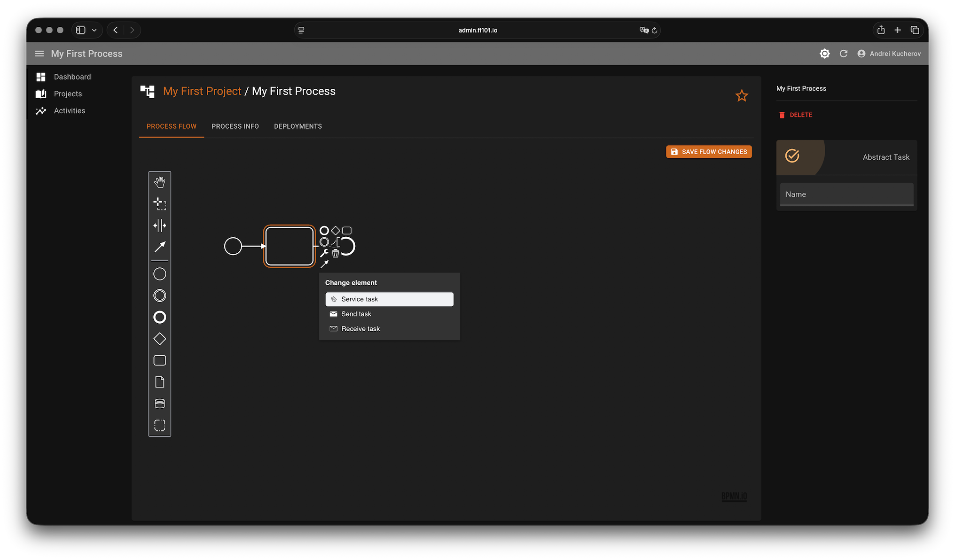The image size is (955, 560).
Task: Pick the gateway diamond in palette
Action: [x=160, y=339]
